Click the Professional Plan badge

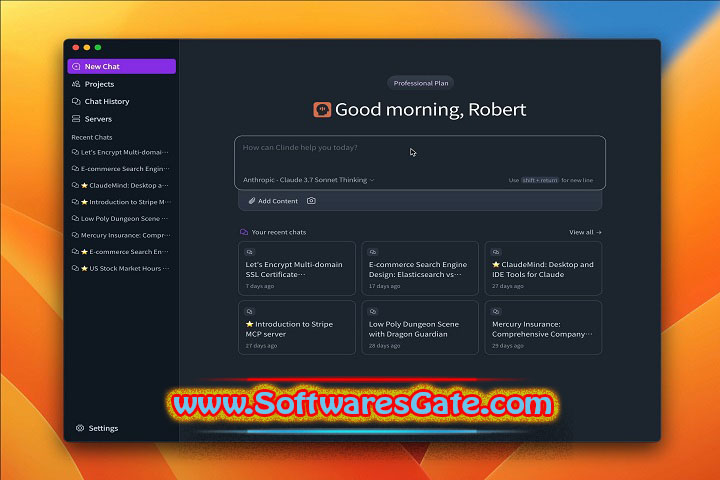pyautogui.click(x=421, y=83)
